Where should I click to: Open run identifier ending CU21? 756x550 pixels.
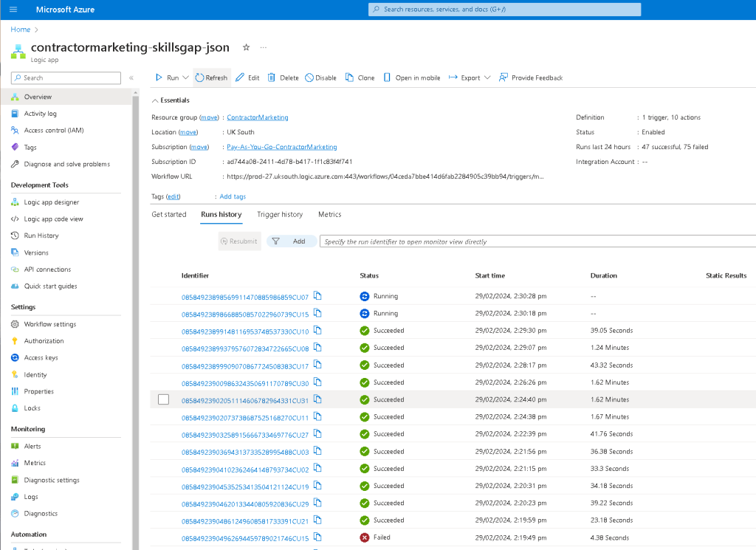pos(245,521)
